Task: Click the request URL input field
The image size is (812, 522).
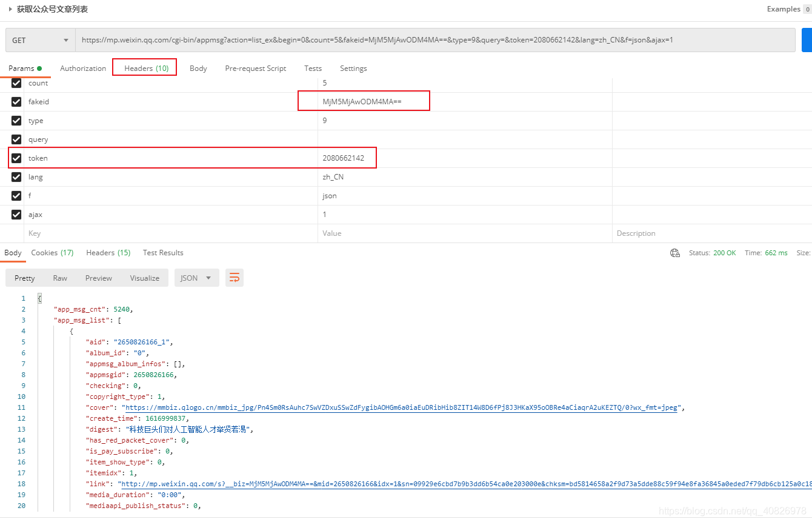Action: point(435,40)
